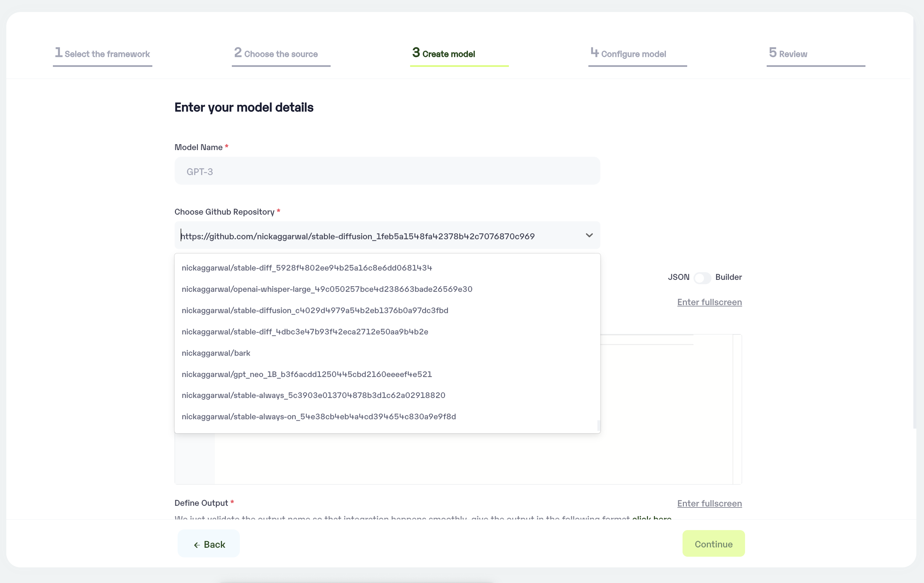Open the output format click here link
This screenshot has width=924, height=583.
pos(652,518)
